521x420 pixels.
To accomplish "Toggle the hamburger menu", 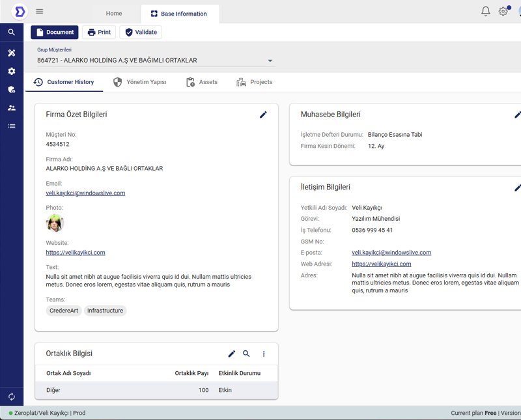I will tap(40, 12).
